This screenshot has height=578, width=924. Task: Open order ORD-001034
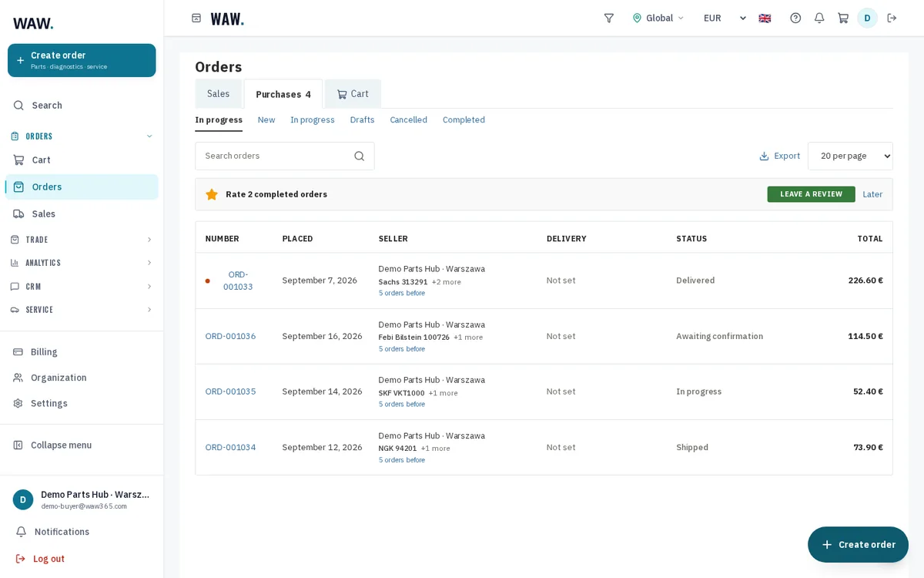pos(230,447)
